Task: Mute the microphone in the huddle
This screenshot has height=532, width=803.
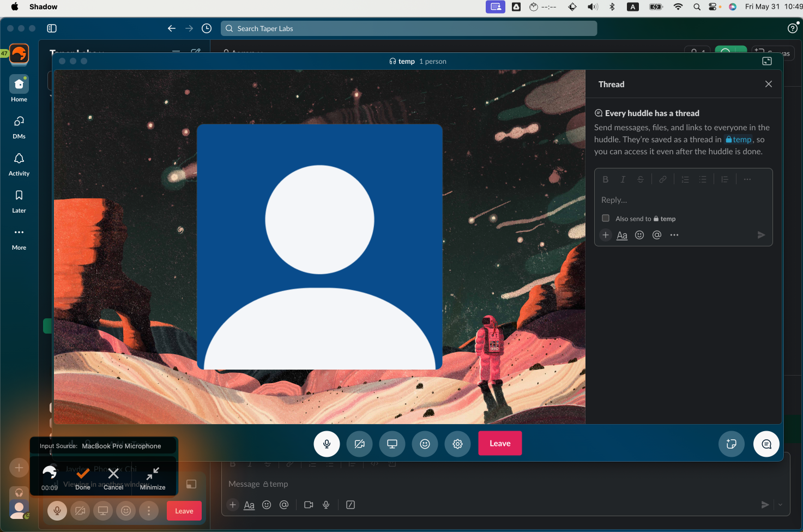Action: point(327,444)
